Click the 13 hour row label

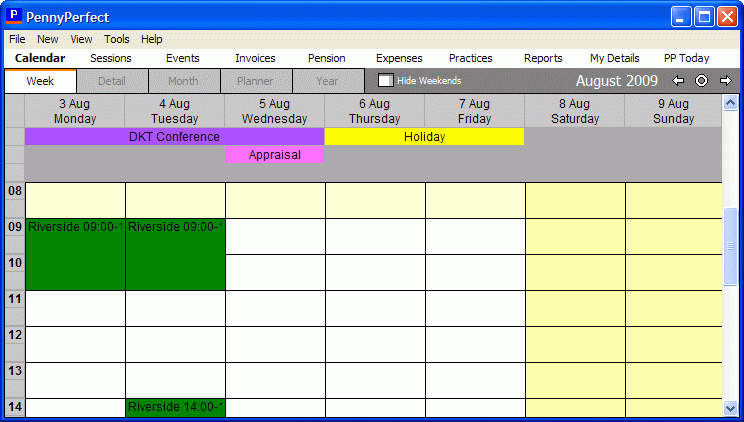15,371
